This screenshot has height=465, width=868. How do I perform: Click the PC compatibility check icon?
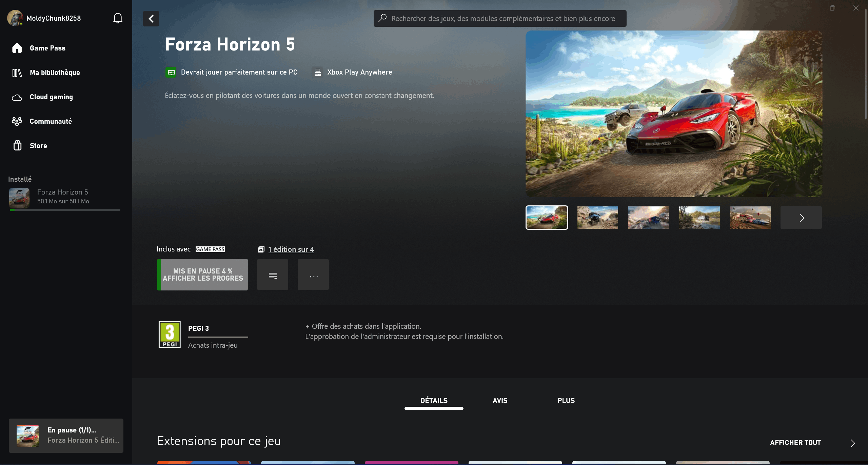coord(171,72)
